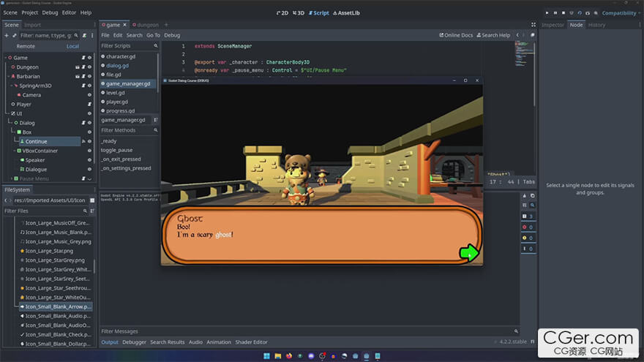Stop the running project

[x=563, y=13]
